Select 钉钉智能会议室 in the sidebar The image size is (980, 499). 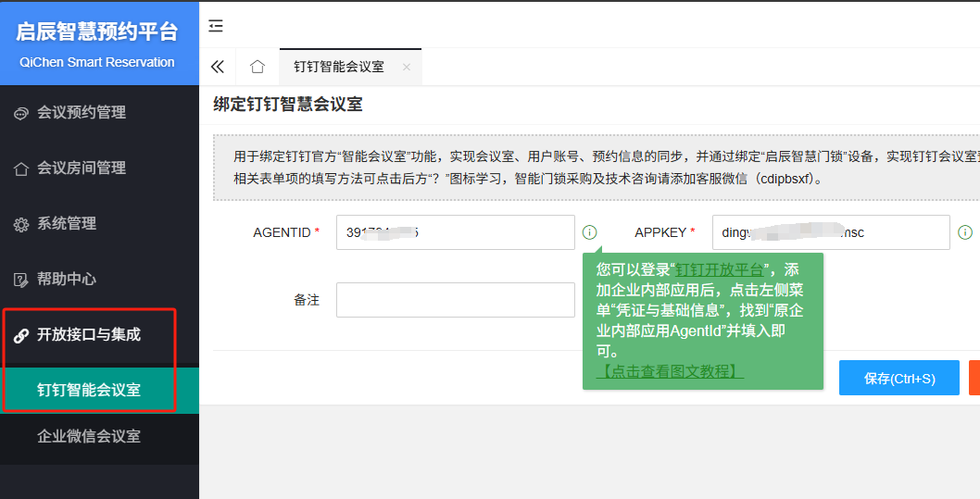point(89,390)
